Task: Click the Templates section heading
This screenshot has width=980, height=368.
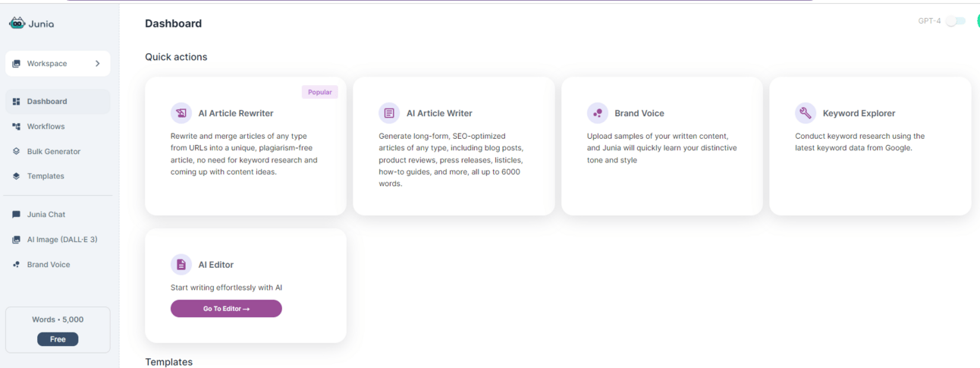Action: 169,362
